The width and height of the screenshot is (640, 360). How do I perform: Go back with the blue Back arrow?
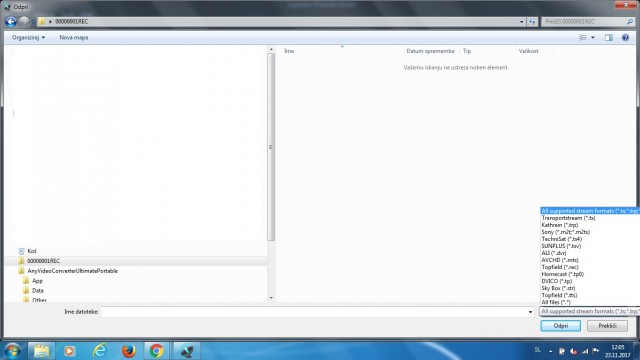click(x=11, y=22)
